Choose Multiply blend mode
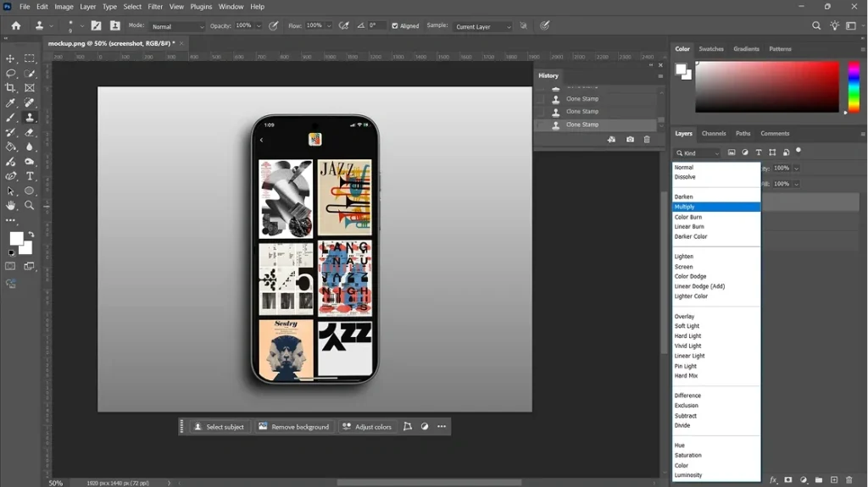The image size is (868, 487). tap(716, 207)
